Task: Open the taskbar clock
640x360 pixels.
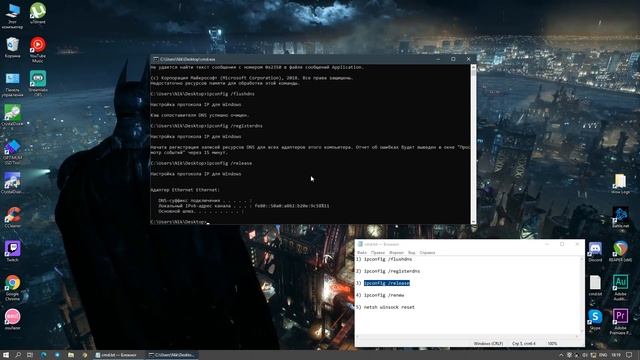Action: click(616, 355)
